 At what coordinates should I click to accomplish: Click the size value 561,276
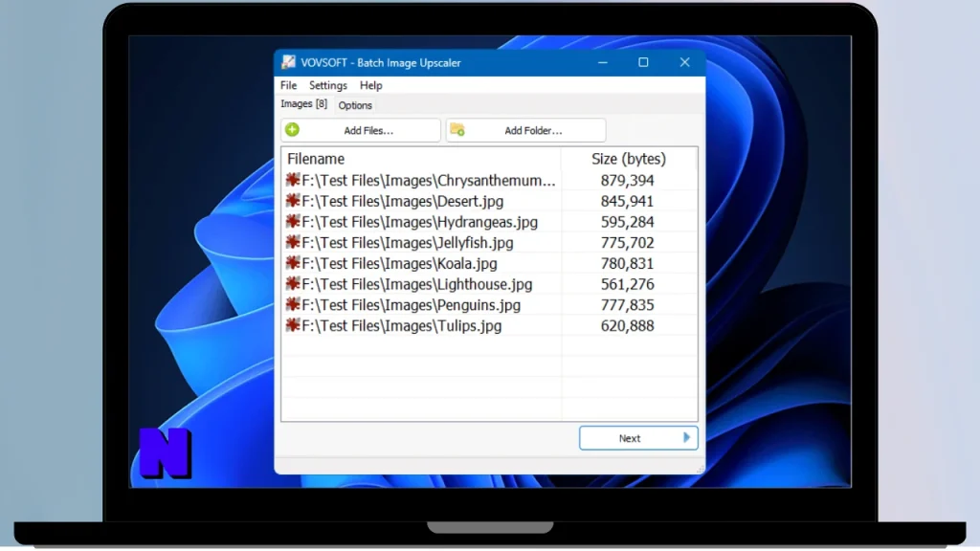(x=628, y=284)
